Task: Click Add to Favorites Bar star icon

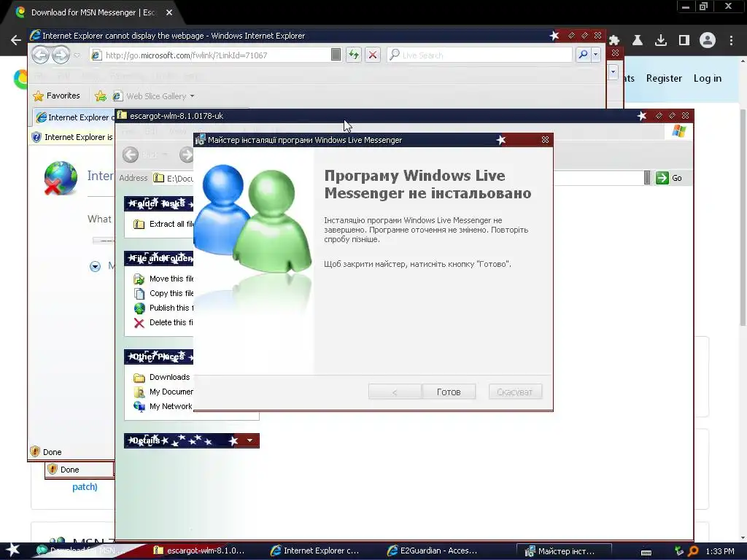Action: coord(101,96)
